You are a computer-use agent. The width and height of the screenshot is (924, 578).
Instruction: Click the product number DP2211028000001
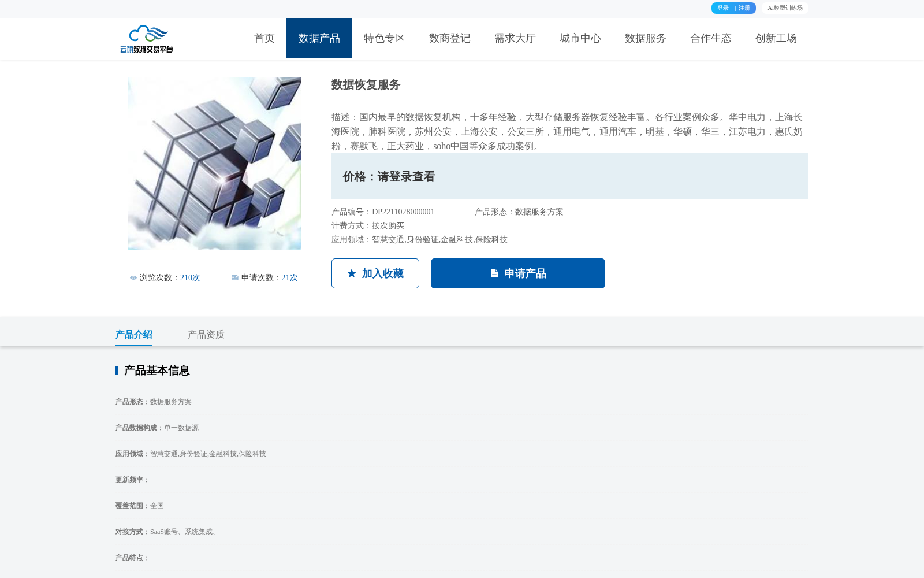pos(403,212)
